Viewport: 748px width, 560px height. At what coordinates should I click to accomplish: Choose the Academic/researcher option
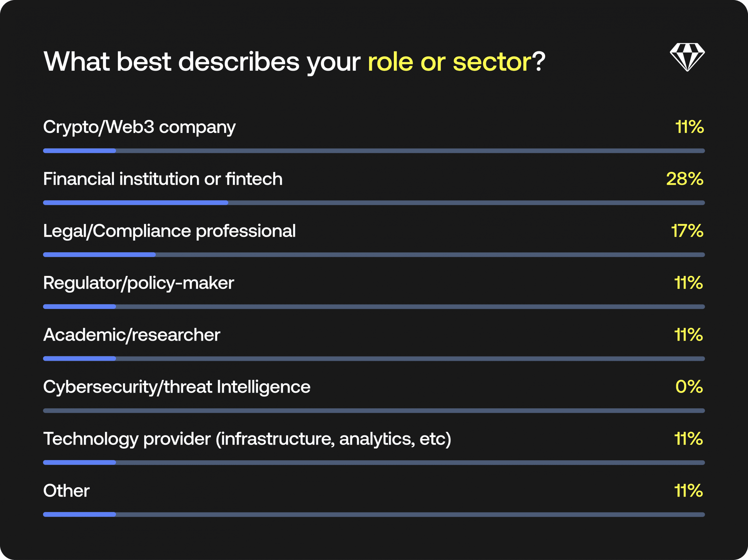[131, 335]
